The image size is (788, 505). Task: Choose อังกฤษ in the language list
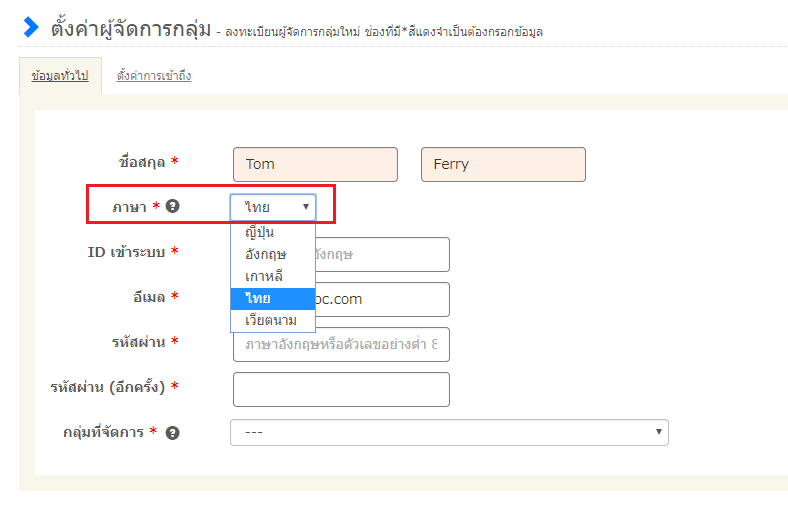[x=265, y=254]
